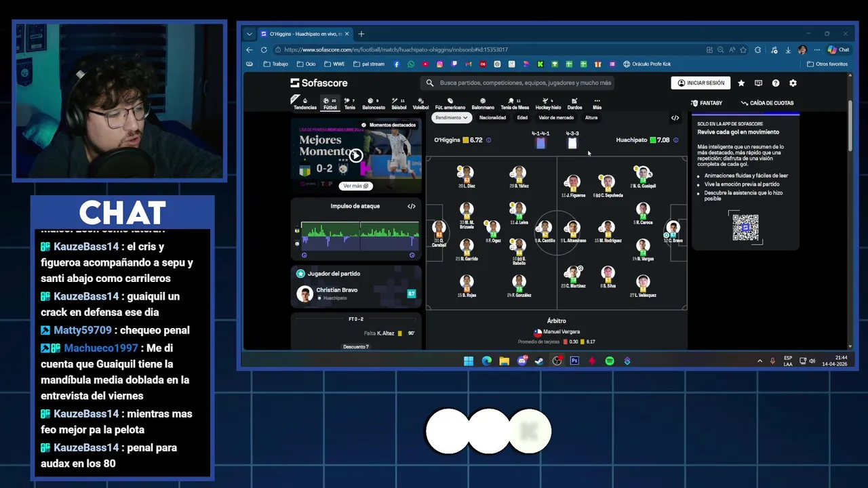Click embed code icon on Impulso de ataque
This screenshot has height=488, width=868.
[412, 206]
